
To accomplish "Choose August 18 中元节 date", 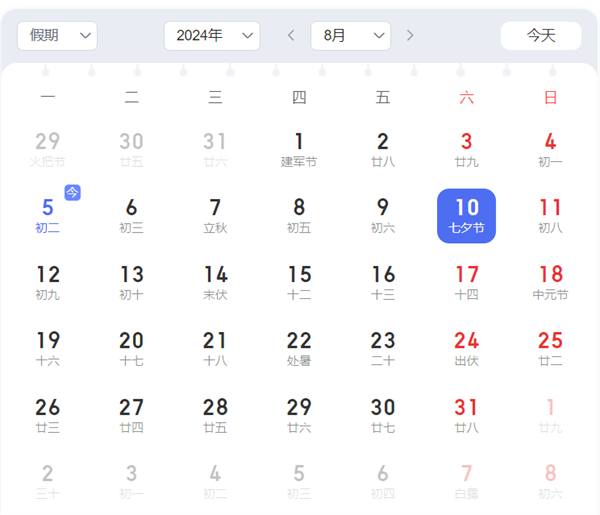I will point(550,282).
